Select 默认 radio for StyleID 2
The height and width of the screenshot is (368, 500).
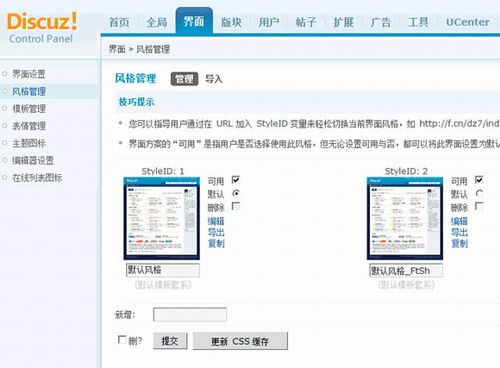pos(479,193)
